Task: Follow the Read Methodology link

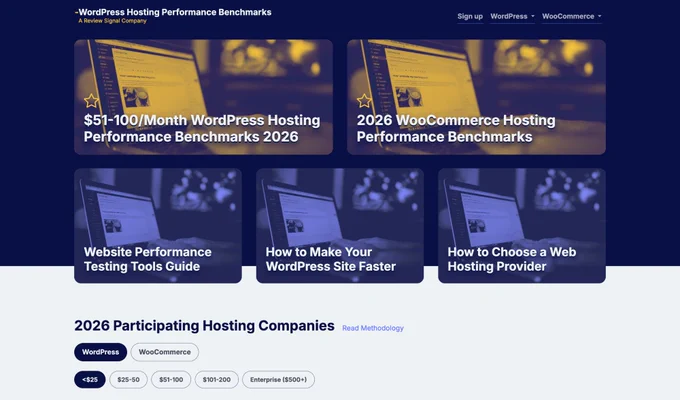Action: tap(373, 328)
